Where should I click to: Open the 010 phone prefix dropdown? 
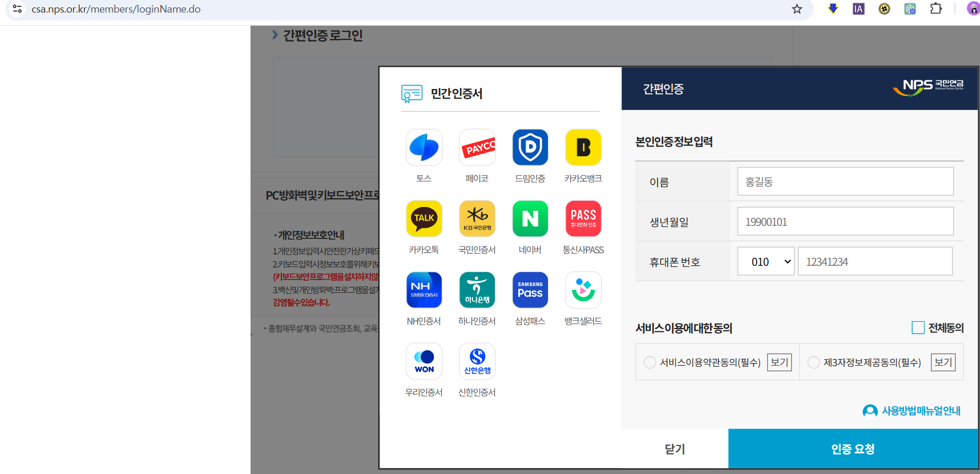(x=766, y=261)
